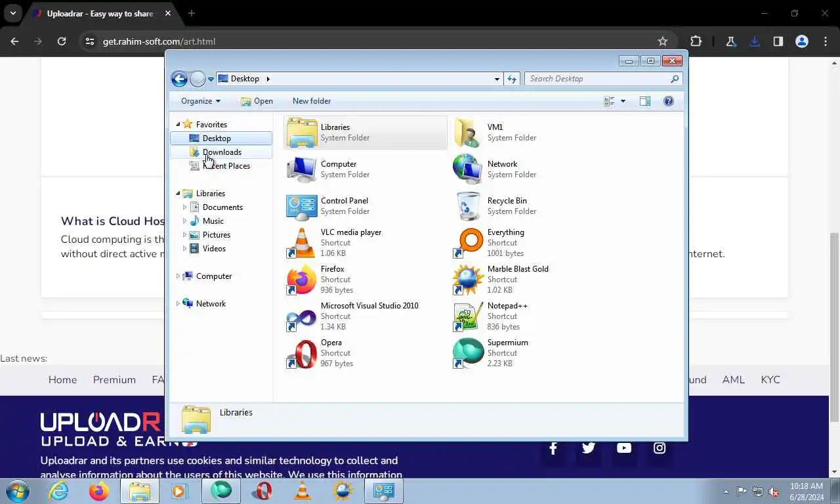
Task: Open Chrome downloads icon
Action: 755,41
